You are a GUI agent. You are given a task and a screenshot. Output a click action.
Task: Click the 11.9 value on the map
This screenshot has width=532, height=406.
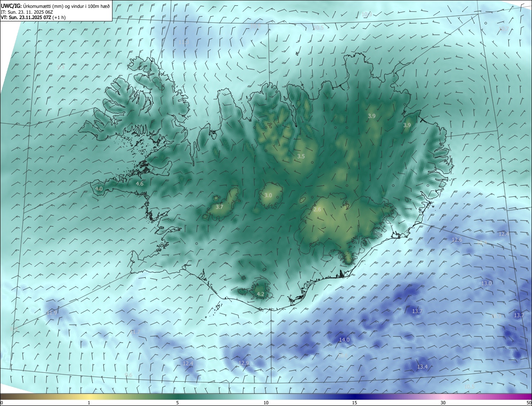(52, 312)
